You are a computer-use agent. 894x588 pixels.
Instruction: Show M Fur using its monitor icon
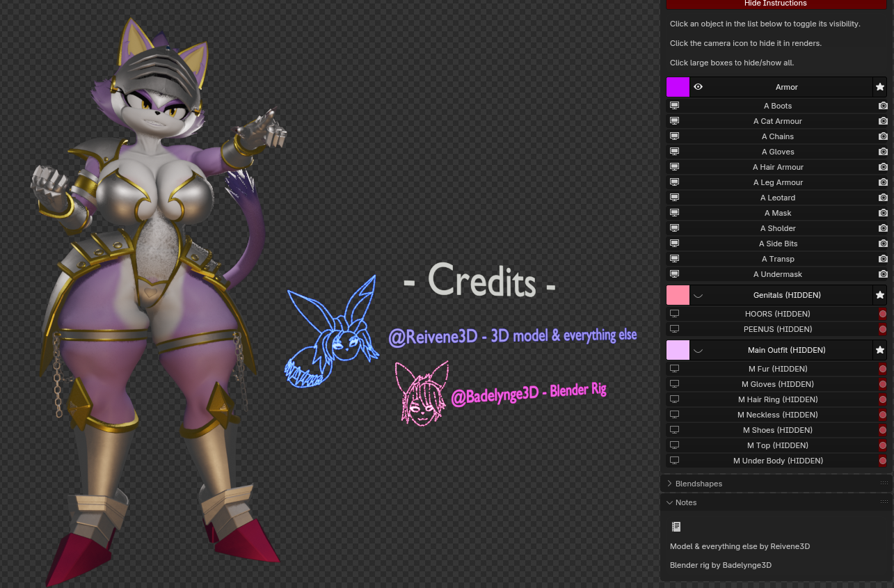[674, 369]
